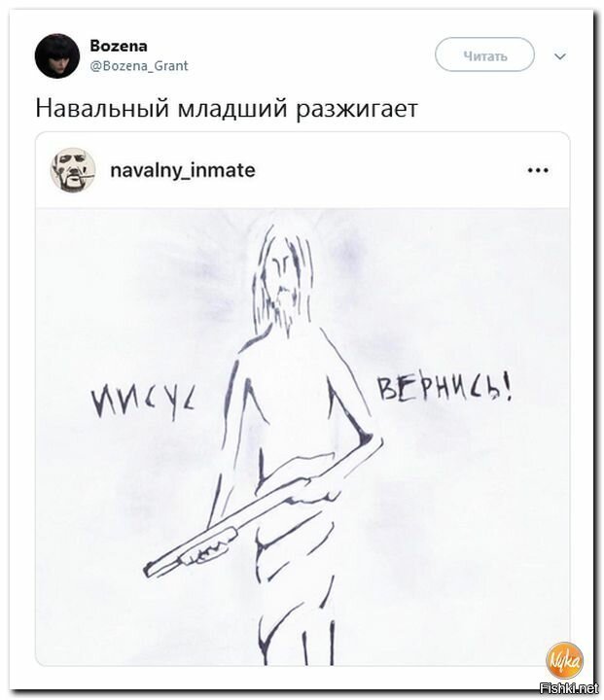604x700 pixels.
Task: Click the navalny_inmate profile picture
Action: (72, 170)
